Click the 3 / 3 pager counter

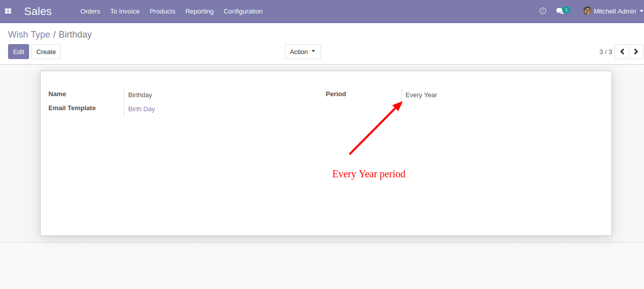605,52
